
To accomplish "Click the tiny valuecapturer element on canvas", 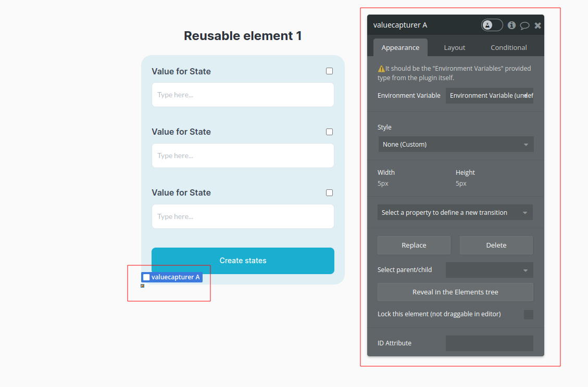I will click(x=143, y=286).
